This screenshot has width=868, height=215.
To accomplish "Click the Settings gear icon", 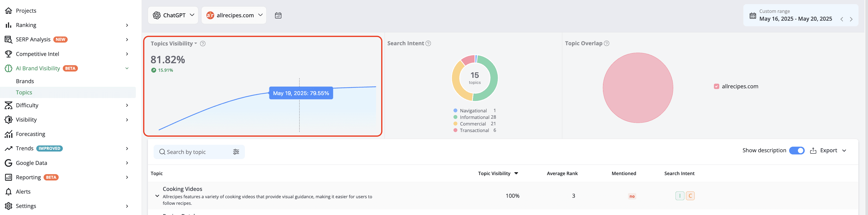I will coord(9,206).
